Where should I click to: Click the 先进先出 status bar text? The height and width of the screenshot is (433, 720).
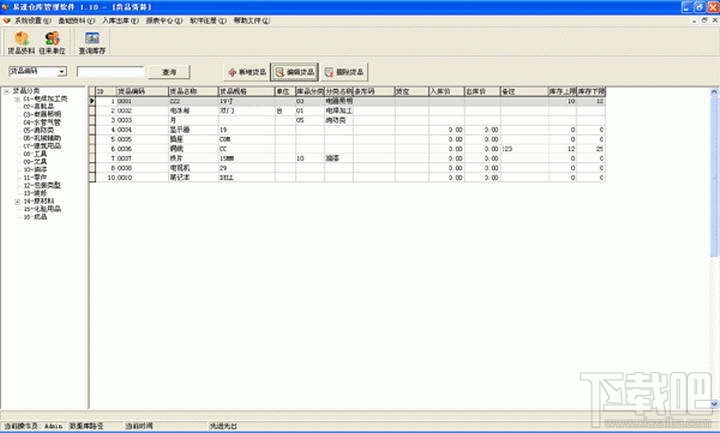coord(224,426)
